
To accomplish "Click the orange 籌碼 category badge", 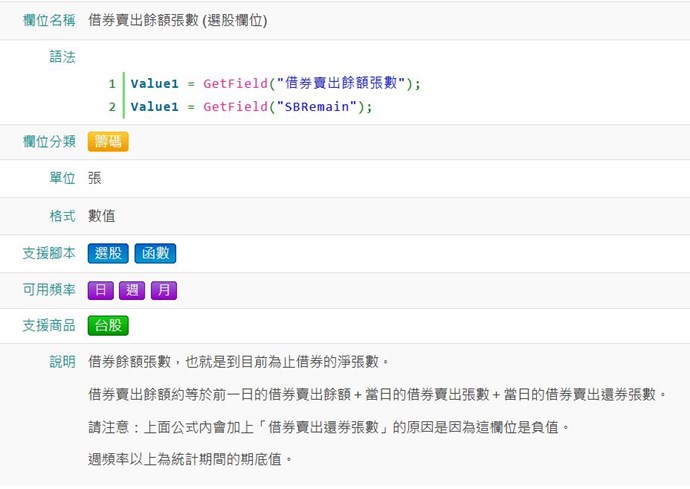I will [108, 142].
